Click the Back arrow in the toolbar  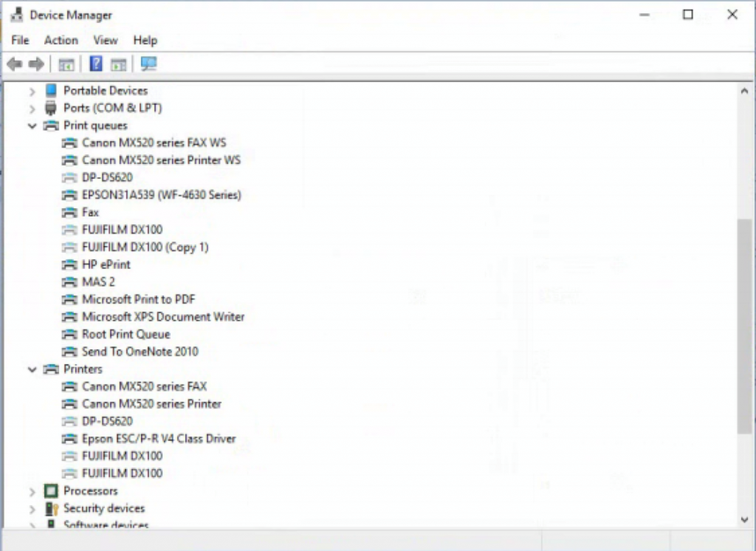tap(15, 64)
